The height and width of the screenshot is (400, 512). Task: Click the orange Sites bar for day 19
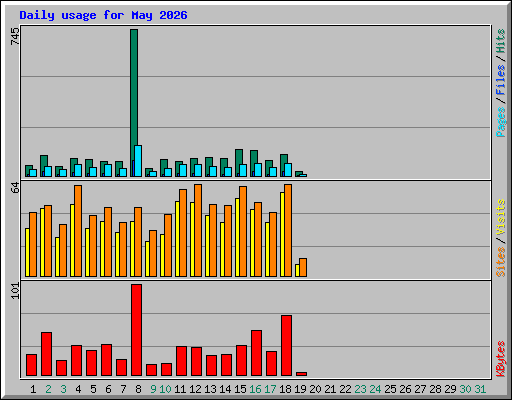pyautogui.click(x=303, y=267)
